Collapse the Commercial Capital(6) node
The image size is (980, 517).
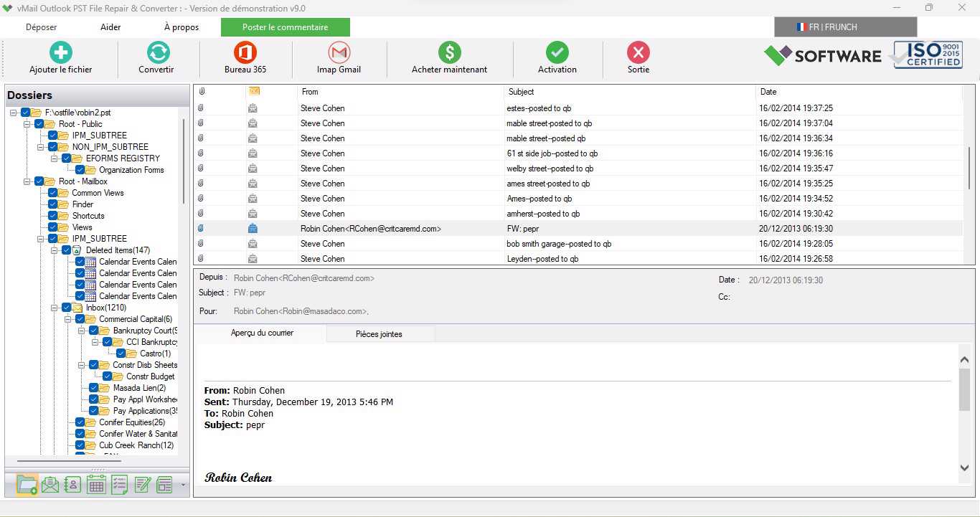coord(68,319)
